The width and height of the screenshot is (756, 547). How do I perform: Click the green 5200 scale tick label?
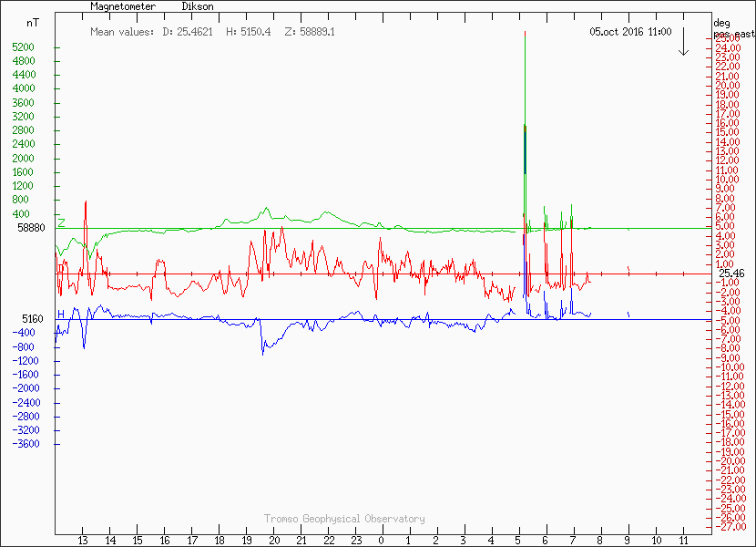[x=24, y=47]
